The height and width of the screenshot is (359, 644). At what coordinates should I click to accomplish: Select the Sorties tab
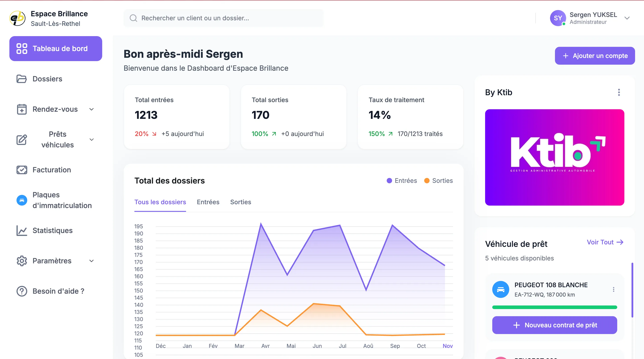click(x=241, y=202)
